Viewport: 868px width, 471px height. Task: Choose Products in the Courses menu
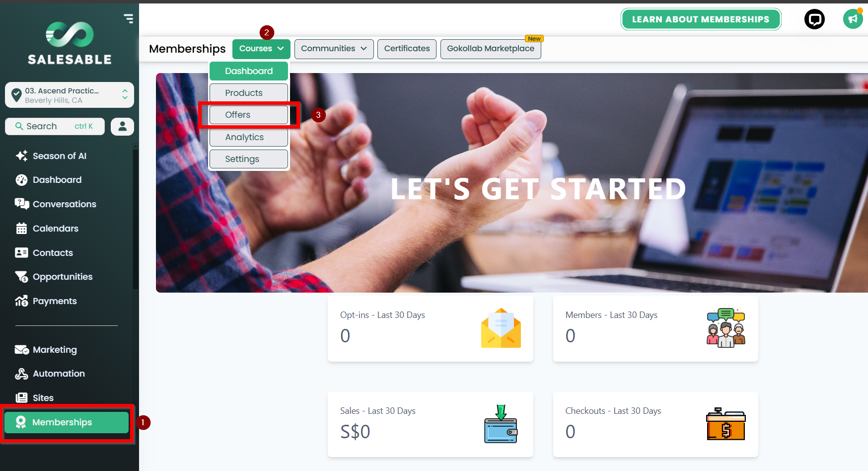[x=249, y=93]
